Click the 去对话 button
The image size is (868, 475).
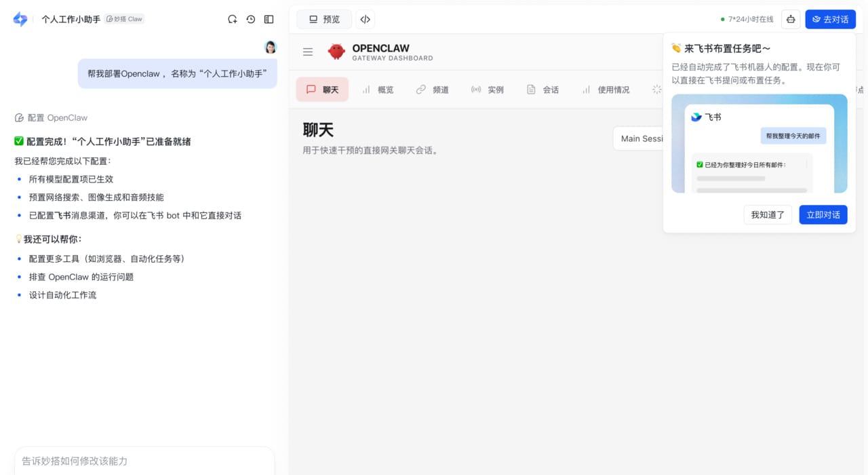point(830,19)
